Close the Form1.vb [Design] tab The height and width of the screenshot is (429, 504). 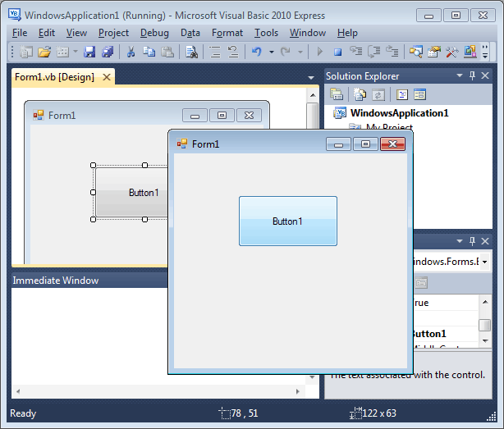107,77
